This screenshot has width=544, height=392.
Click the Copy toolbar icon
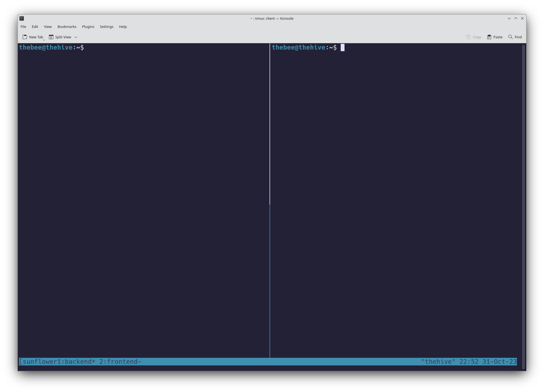[x=468, y=37]
